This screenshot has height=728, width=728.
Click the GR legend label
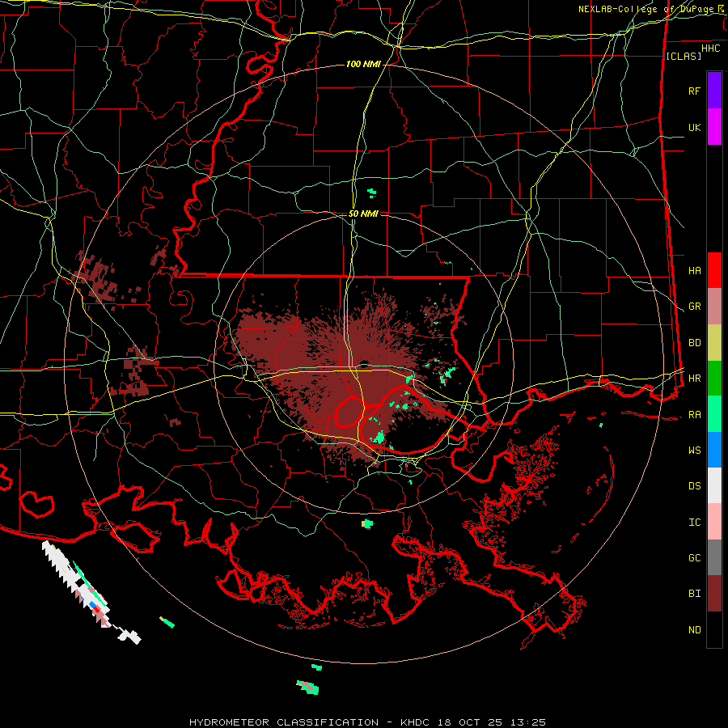coord(694,307)
